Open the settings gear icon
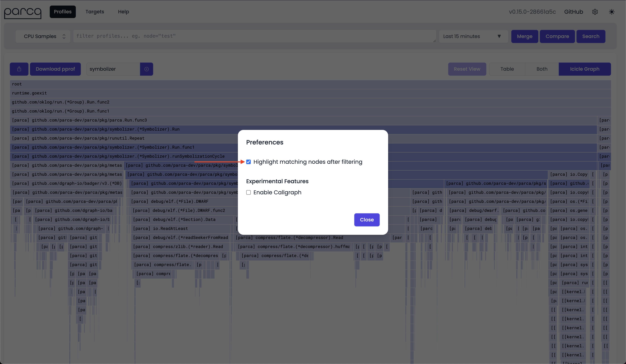Screen dimensions: 626x364 coord(595,12)
